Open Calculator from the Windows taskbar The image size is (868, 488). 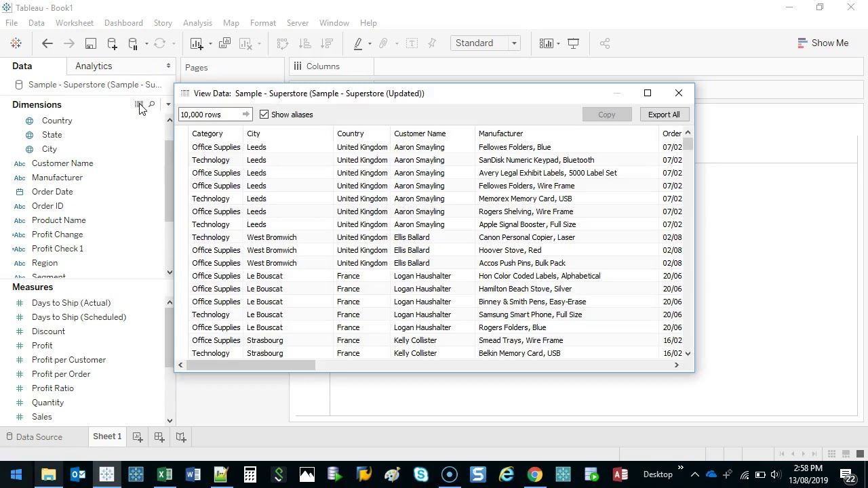250,474
